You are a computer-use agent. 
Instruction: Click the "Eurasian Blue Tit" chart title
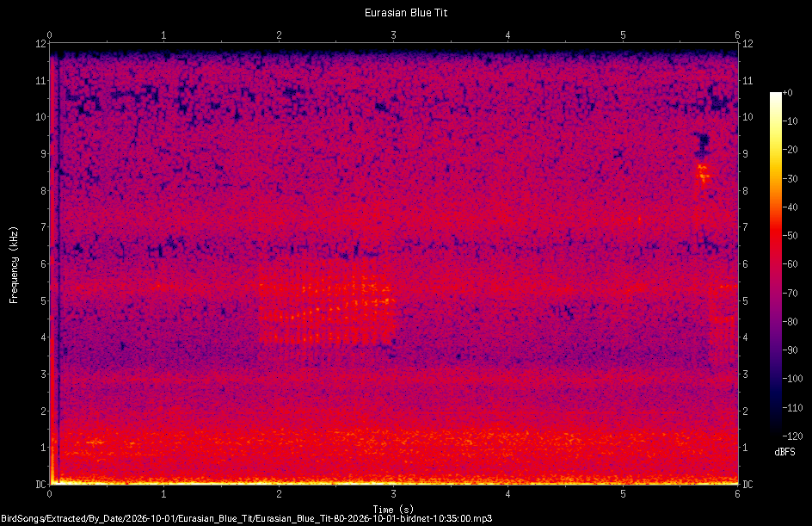pyautogui.click(x=405, y=13)
